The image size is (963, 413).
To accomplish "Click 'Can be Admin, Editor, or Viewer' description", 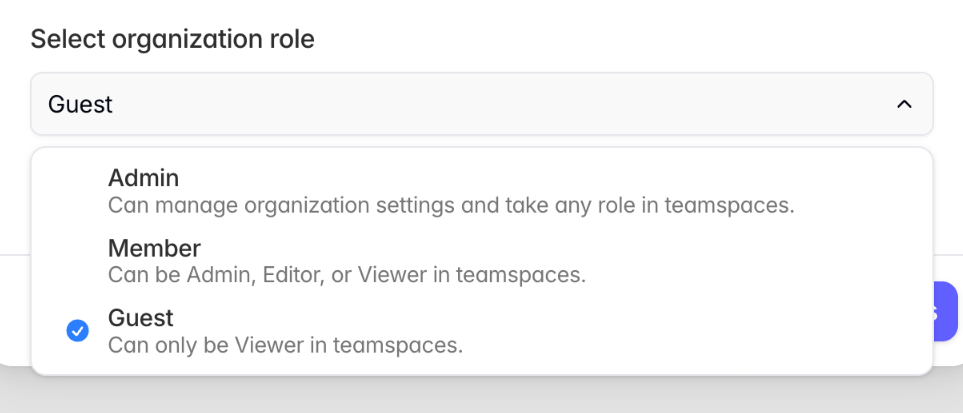I will click(346, 275).
